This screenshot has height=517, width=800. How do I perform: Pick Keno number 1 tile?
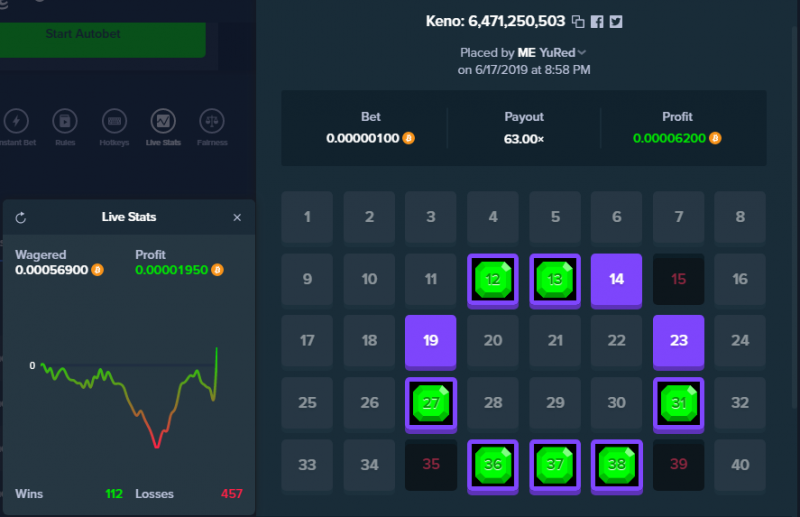(x=307, y=217)
